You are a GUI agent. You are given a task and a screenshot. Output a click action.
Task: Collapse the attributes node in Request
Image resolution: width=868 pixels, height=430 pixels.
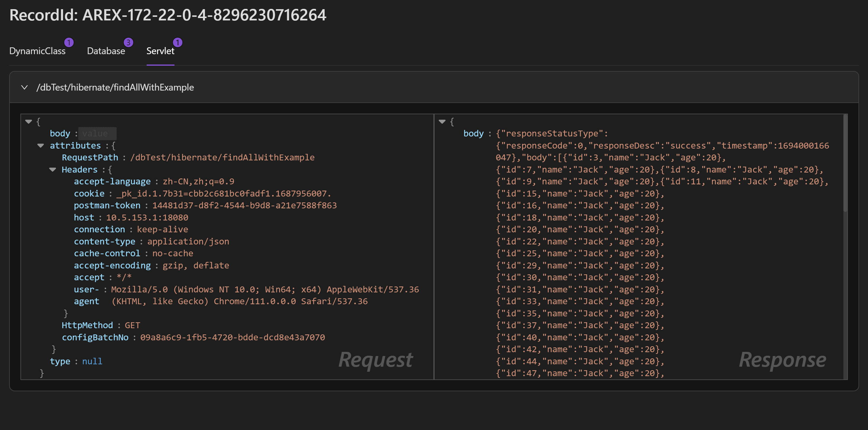[x=41, y=146]
